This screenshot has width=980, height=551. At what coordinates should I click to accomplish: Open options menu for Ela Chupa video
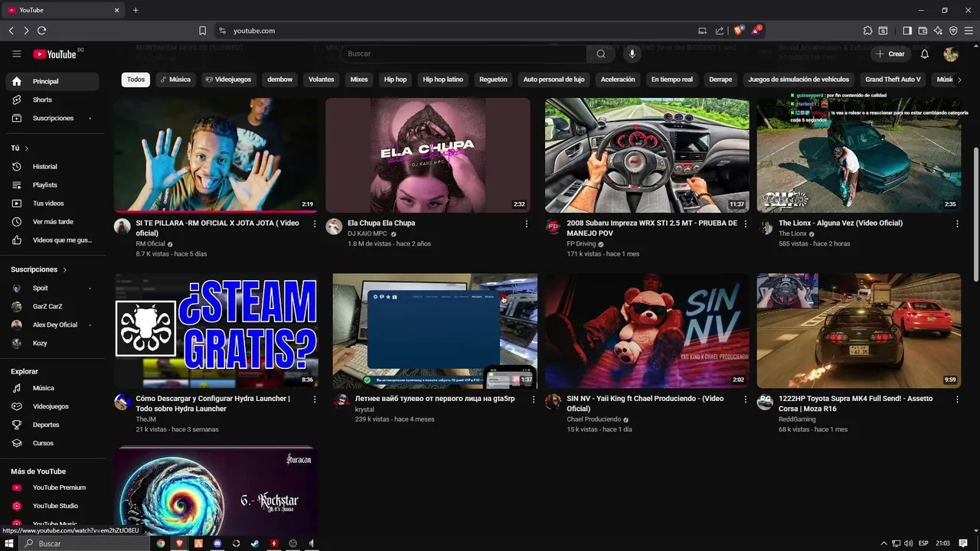coord(526,223)
